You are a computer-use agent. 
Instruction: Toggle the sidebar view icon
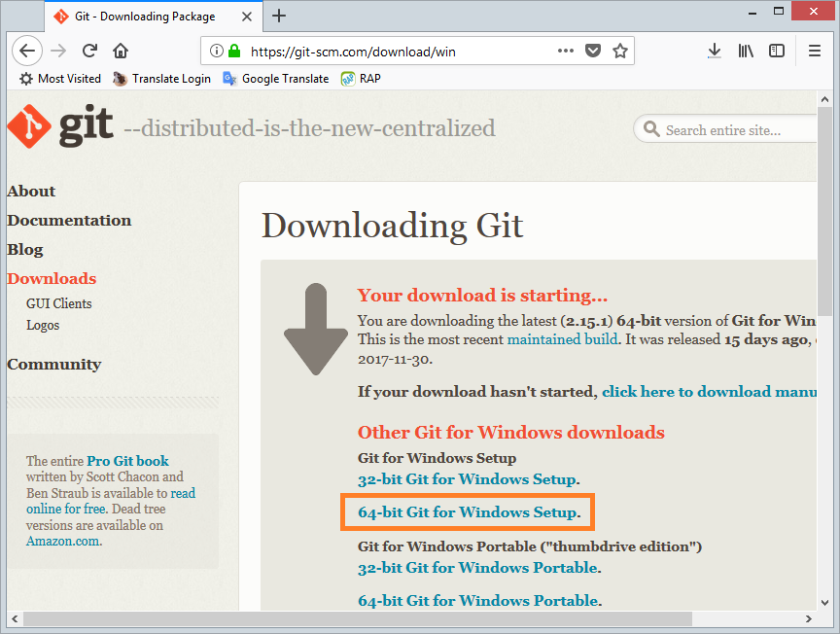click(777, 51)
